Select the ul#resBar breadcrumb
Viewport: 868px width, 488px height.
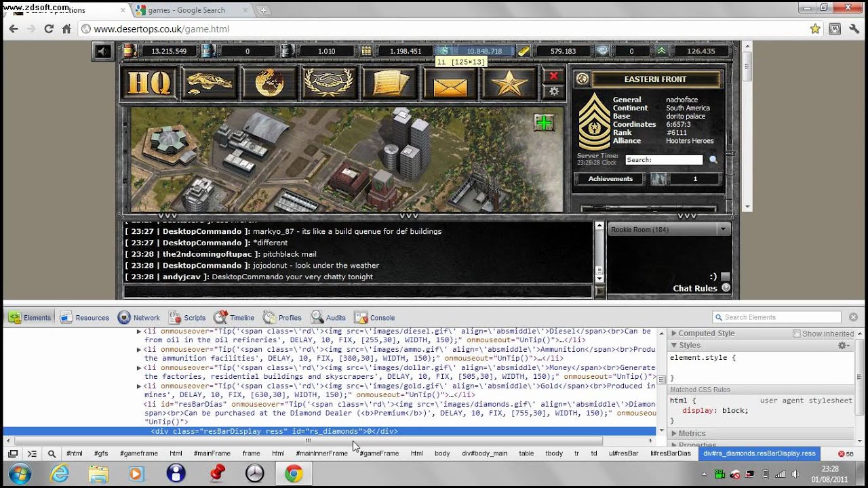(623, 453)
